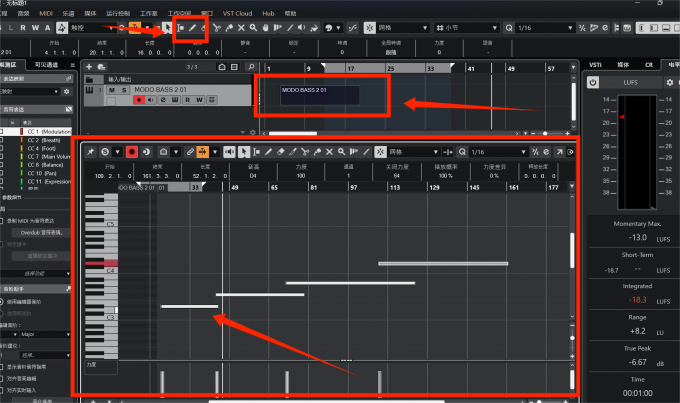Choose the Zoom magnifier tool in main toolbar
The height and width of the screenshot is (403, 680).
(x=253, y=28)
